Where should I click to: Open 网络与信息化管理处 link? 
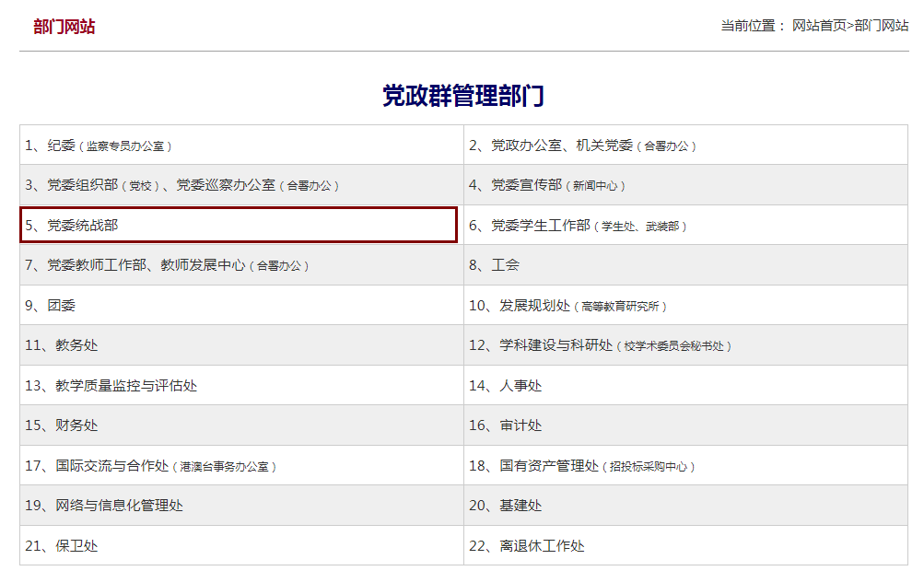point(119,506)
